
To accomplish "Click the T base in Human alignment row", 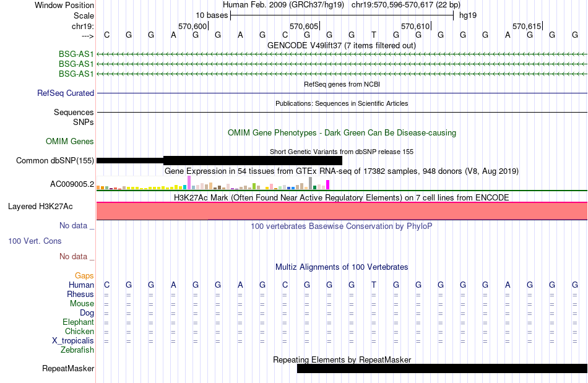I will (x=373, y=285).
